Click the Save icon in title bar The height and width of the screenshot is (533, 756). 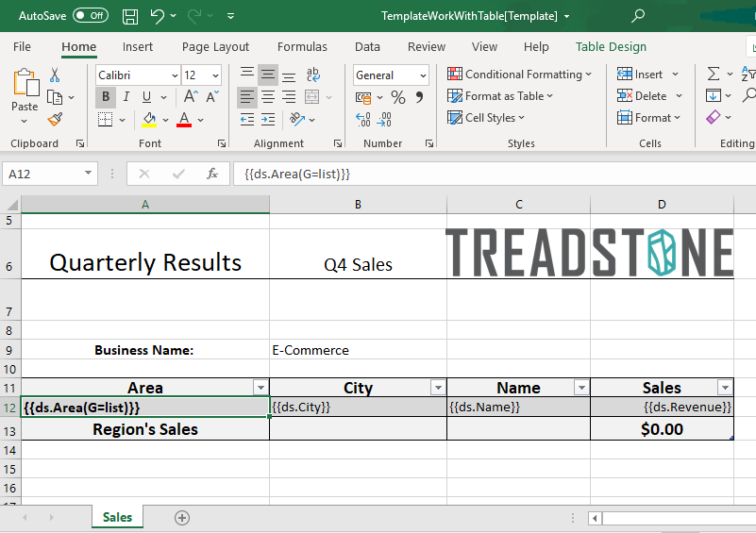coord(130,16)
